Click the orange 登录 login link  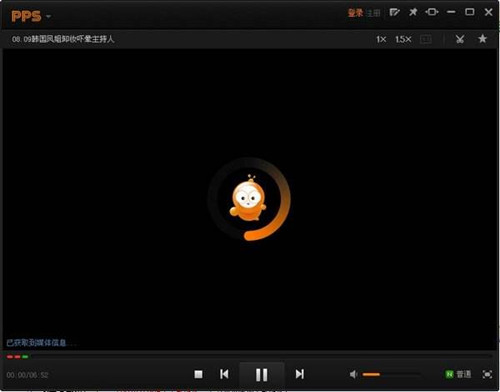coord(355,13)
